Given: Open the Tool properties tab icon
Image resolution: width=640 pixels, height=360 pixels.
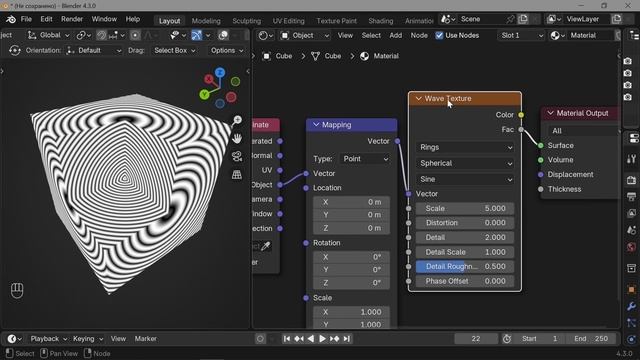Looking at the screenshot, I should pos(631,158).
